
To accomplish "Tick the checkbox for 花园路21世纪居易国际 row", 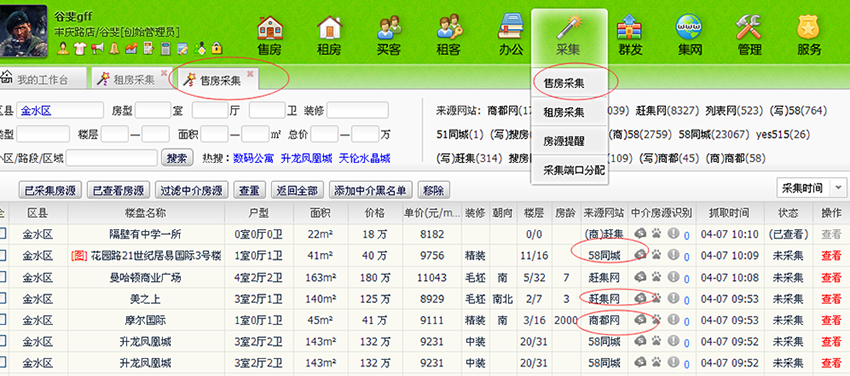I will (x=2, y=255).
